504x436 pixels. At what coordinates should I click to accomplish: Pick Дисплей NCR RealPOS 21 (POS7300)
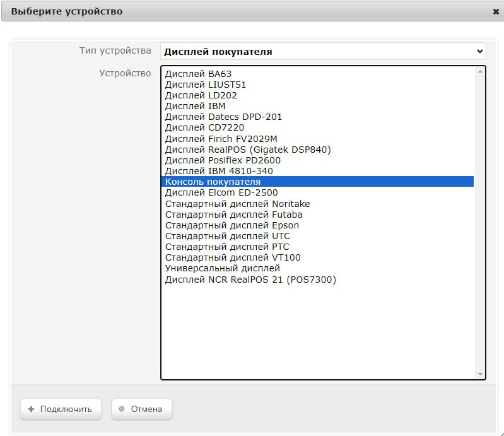click(x=317, y=280)
